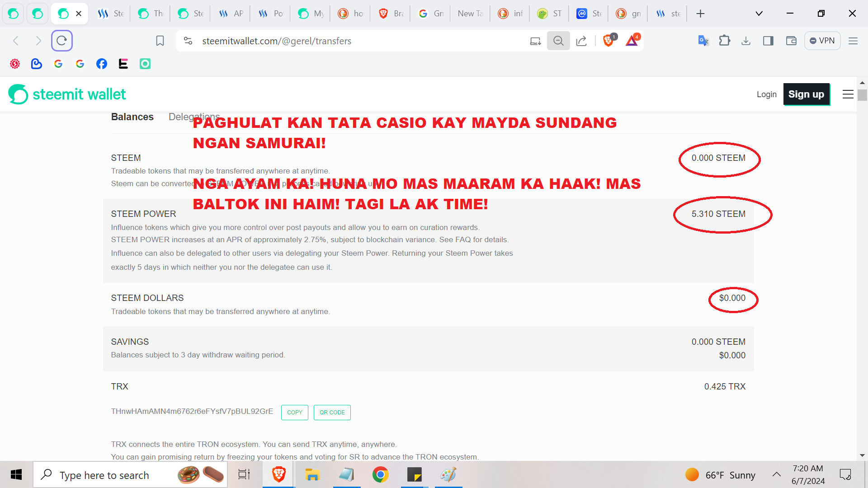Select the Balances tab
The width and height of the screenshot is (868, 488).
click(132, 117)
